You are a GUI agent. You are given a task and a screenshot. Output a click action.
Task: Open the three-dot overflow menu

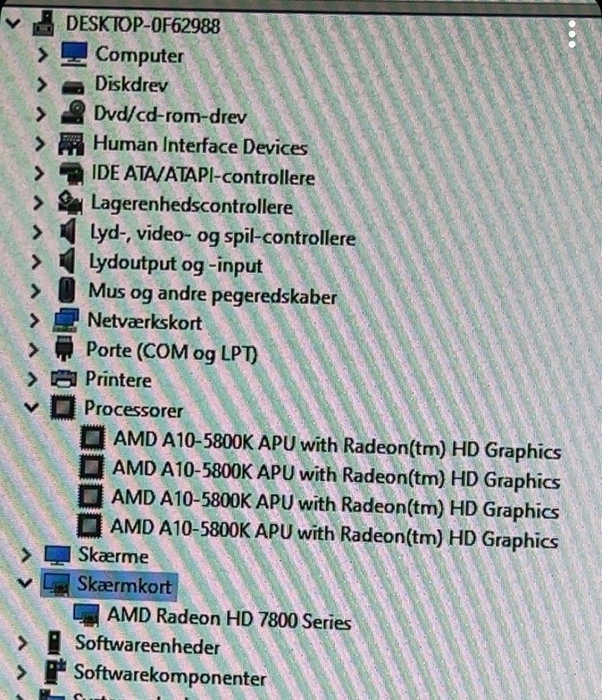[x=572, y=33]
